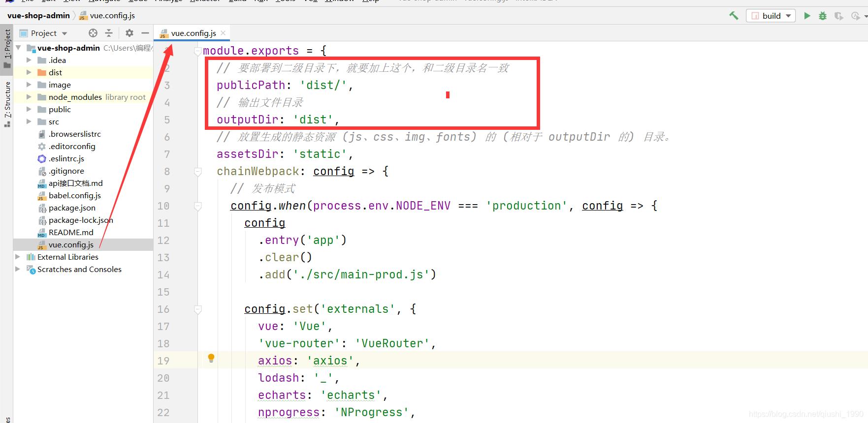Click the outputDir 'dist' value in code
Viewport: 868px width, 423px height.
point(313,120)
